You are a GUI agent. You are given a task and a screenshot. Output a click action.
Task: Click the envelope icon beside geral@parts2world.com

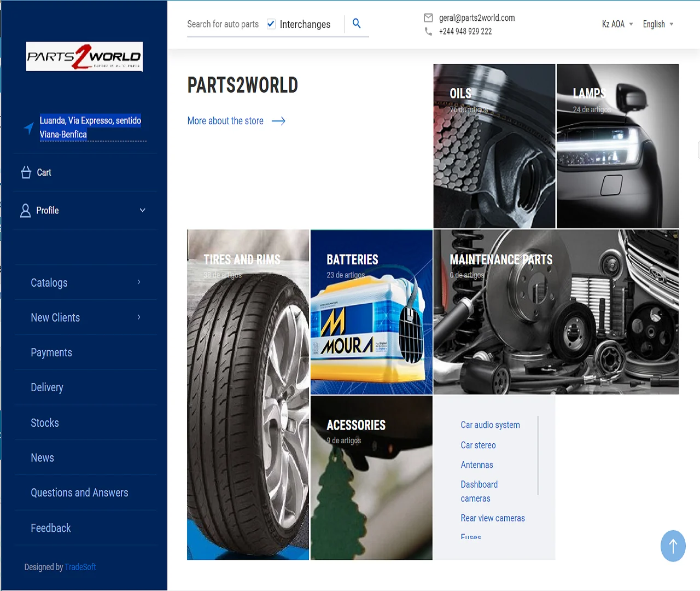tap(428, 18)
